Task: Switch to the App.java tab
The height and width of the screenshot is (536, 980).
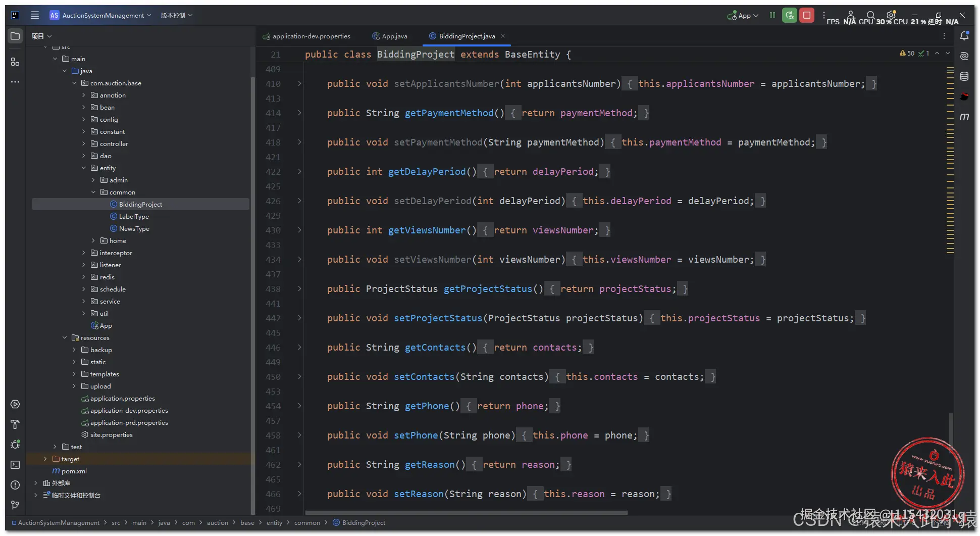Action: coord(390,36)
